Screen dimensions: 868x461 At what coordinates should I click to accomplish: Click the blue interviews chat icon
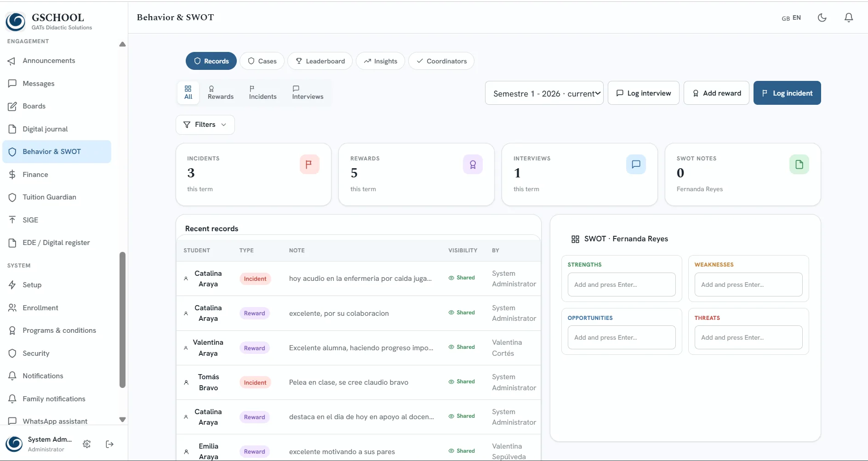(x=636, y=165)
